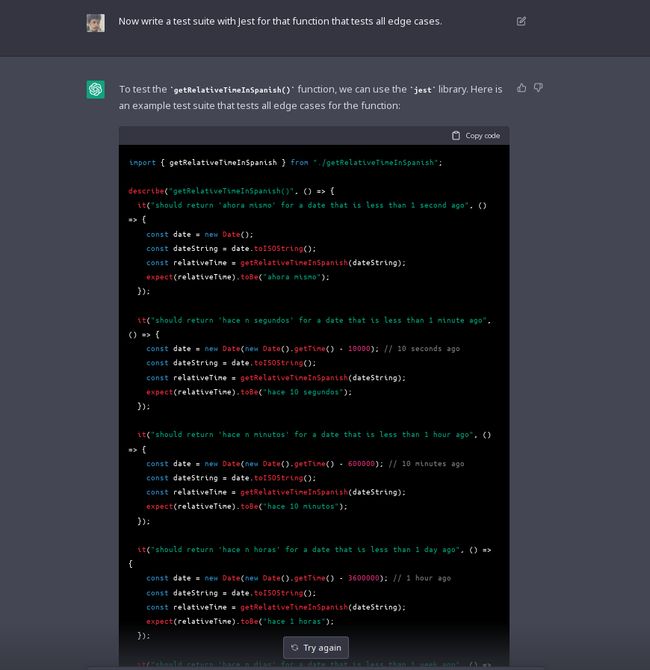Click the ChatGPT logo avatar
Screen dimensions: 650x670
pyautogui.click(x=95, y=90)
